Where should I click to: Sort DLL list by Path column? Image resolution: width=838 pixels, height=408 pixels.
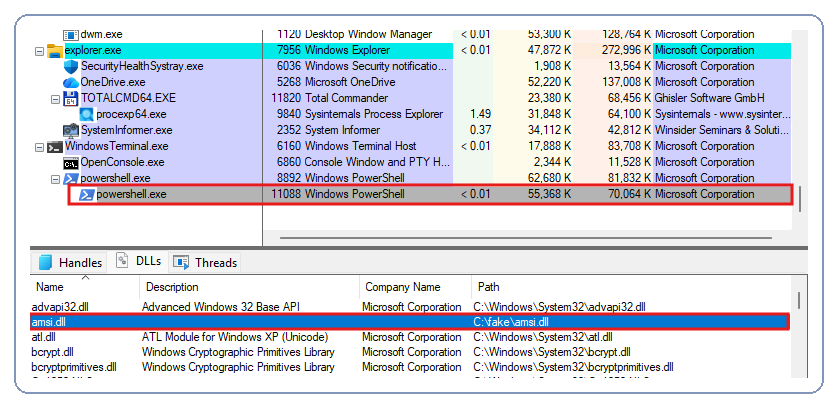tap(631, 287)
